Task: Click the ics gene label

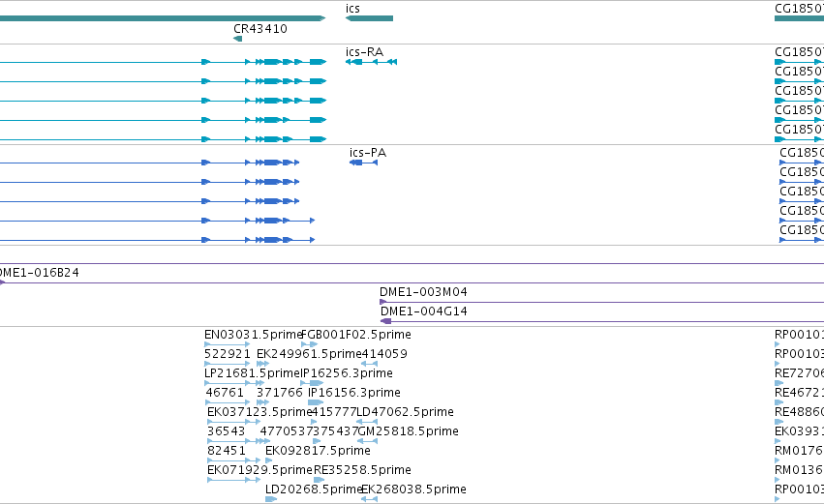Action: pos(352,9)
